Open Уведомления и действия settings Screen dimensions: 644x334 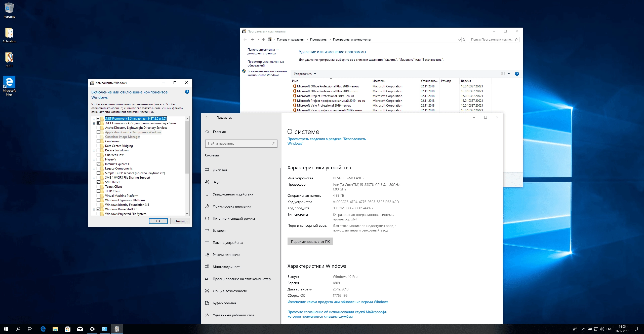[241, 194]
